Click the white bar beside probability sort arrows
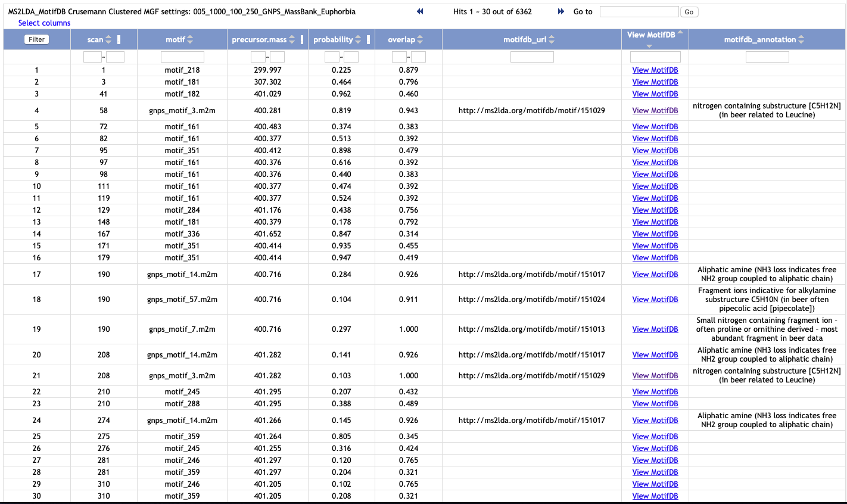This screenshot has width=847, height=504. point(368,39)
